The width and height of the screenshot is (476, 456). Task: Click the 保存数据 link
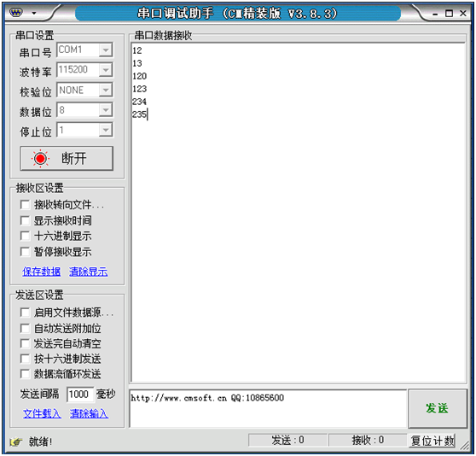[x=41, y=272]
